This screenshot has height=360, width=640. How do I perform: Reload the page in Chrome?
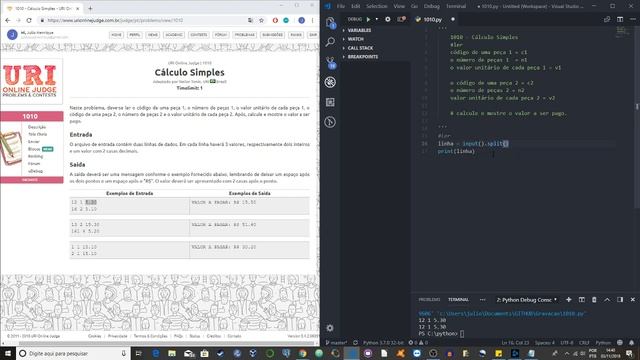click(x=29, y=20)
